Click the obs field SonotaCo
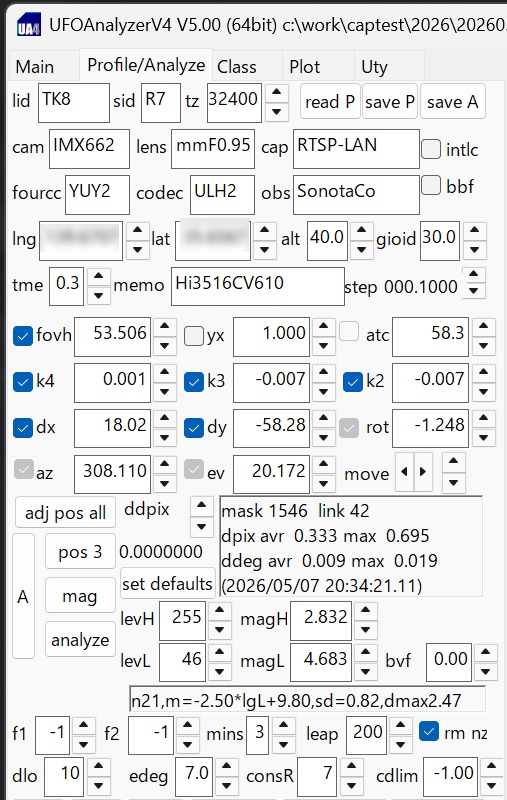Image resolution: width=507 pixels, height=800 pixels. pos(356,194)
